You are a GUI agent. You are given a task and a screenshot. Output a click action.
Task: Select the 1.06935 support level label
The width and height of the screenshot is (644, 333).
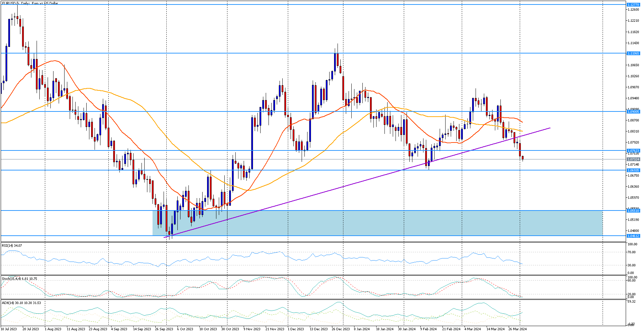pos(633,170)
